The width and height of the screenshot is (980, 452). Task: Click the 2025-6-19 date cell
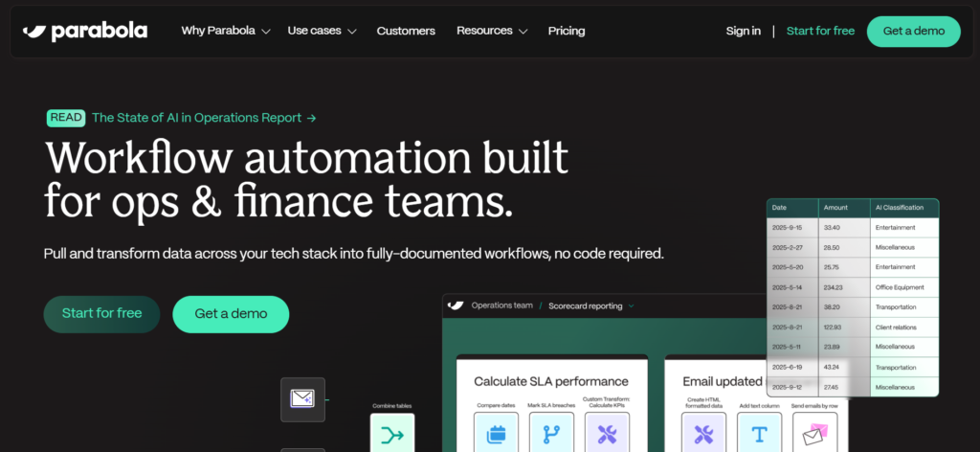[x=792, y=367]
